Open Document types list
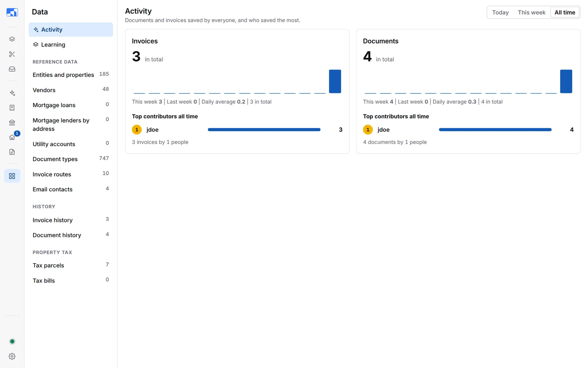 coord(71,159)
